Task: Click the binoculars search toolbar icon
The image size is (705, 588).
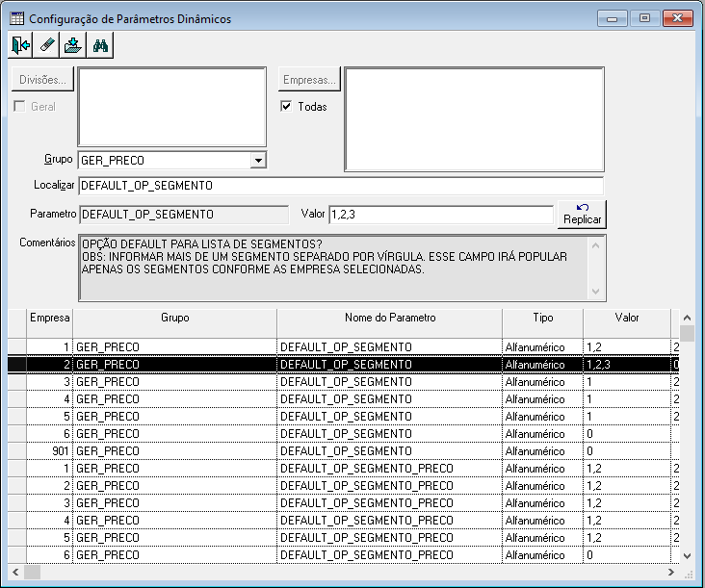Action: pyautogui.click(x=100, y=45)
